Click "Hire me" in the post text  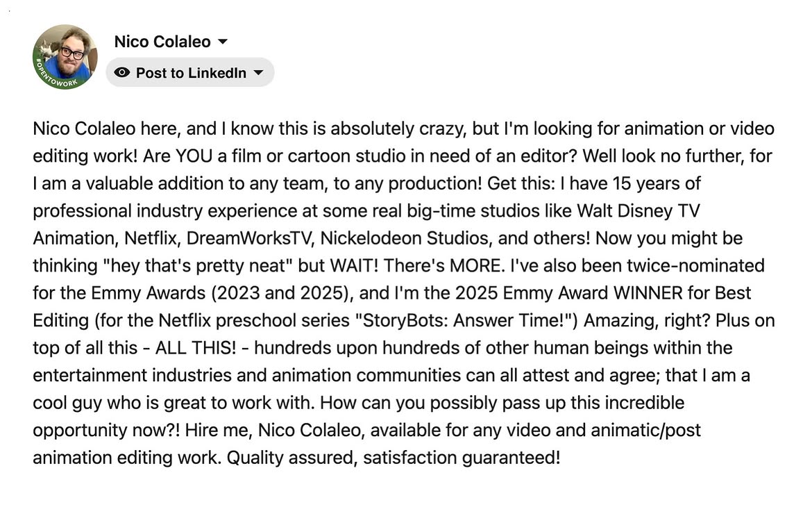click(x=219, y=431)
